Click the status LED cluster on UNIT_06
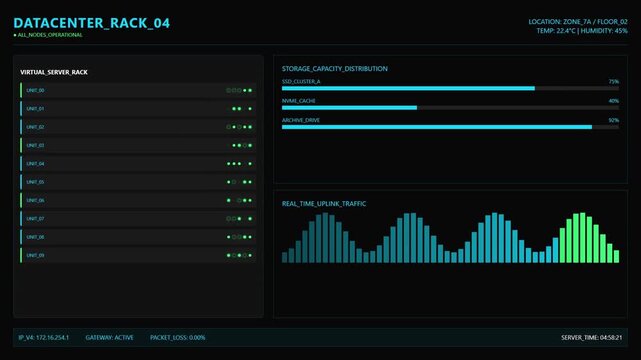The height and width of the screenshot is (360, 641). point(239,201)
